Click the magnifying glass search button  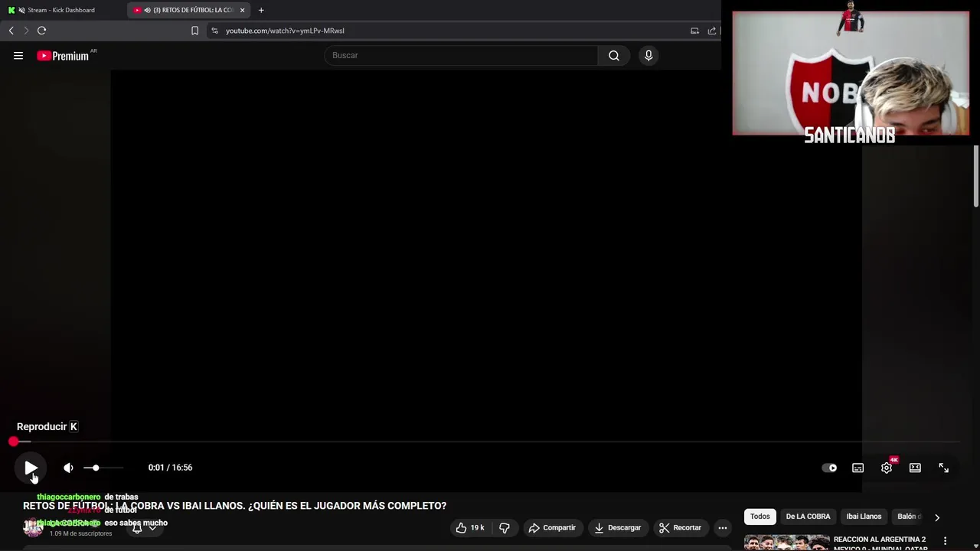(614, 55)
